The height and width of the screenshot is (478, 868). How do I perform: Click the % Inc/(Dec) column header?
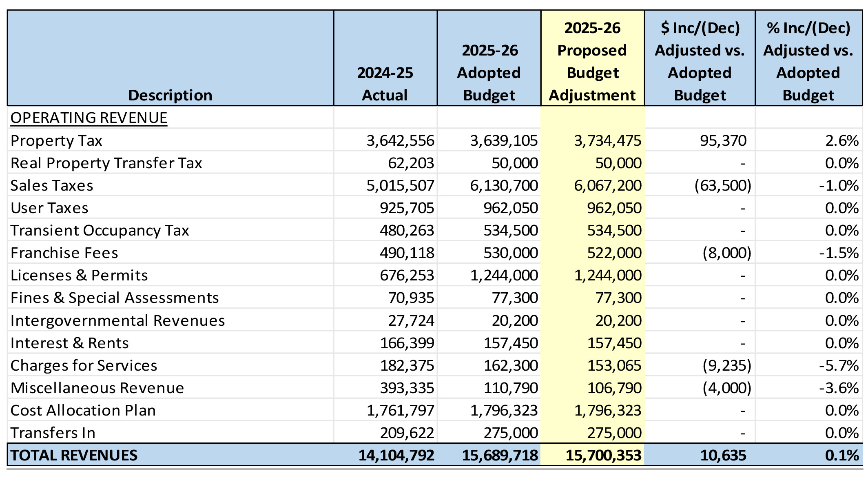click(x=808, y=61)
